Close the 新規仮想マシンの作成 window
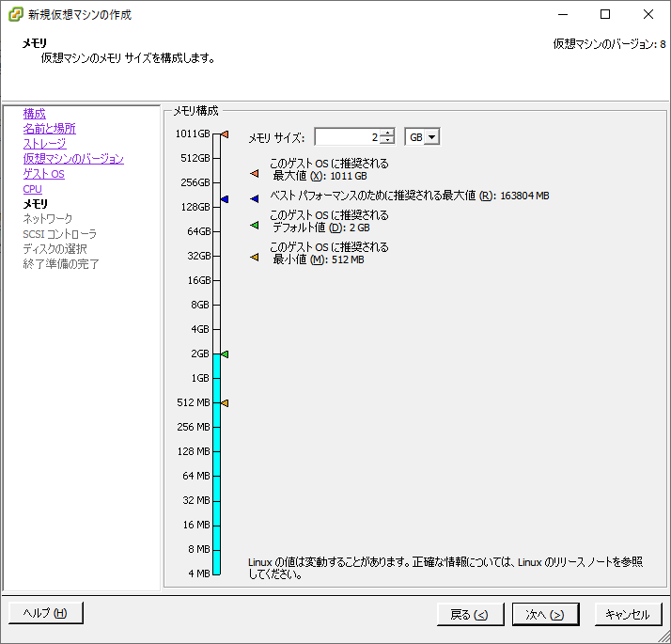 [648, 14]
